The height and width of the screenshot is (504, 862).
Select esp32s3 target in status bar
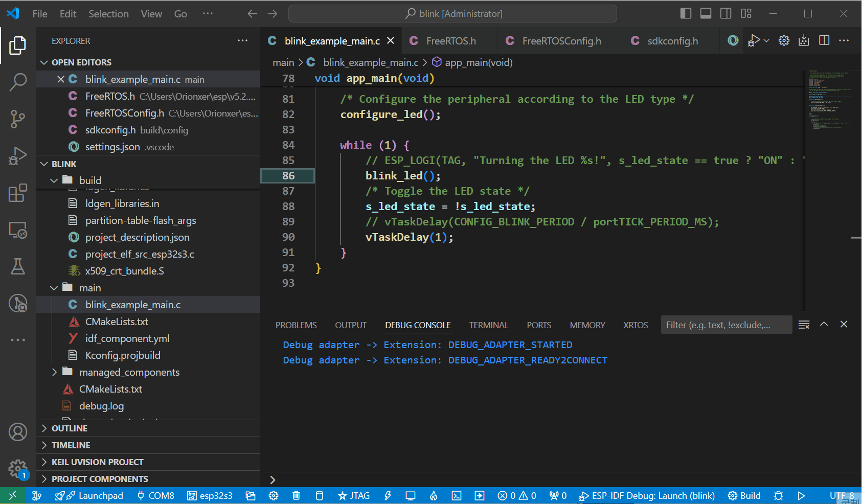pyautogui.click(x=210, y=495)
